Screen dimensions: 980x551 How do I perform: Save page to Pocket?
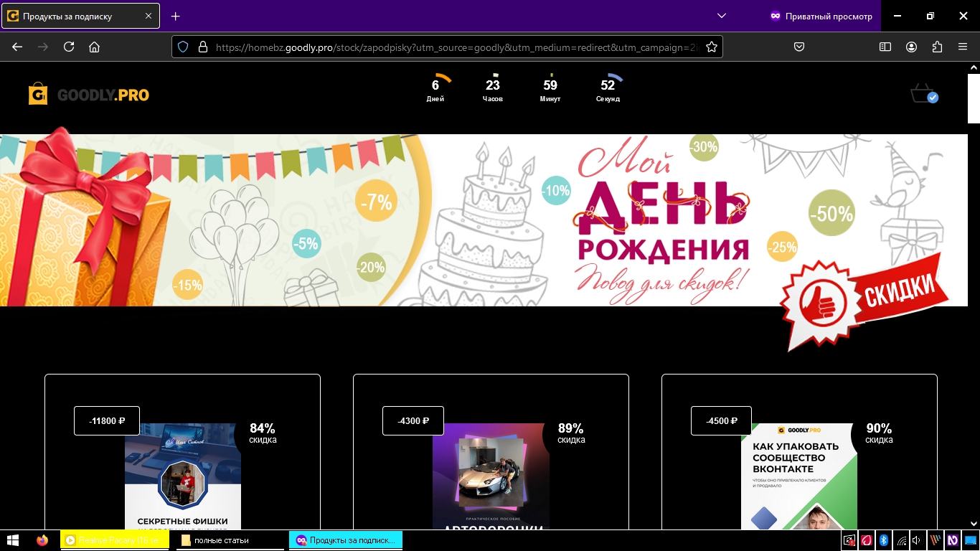pos(799,47)
